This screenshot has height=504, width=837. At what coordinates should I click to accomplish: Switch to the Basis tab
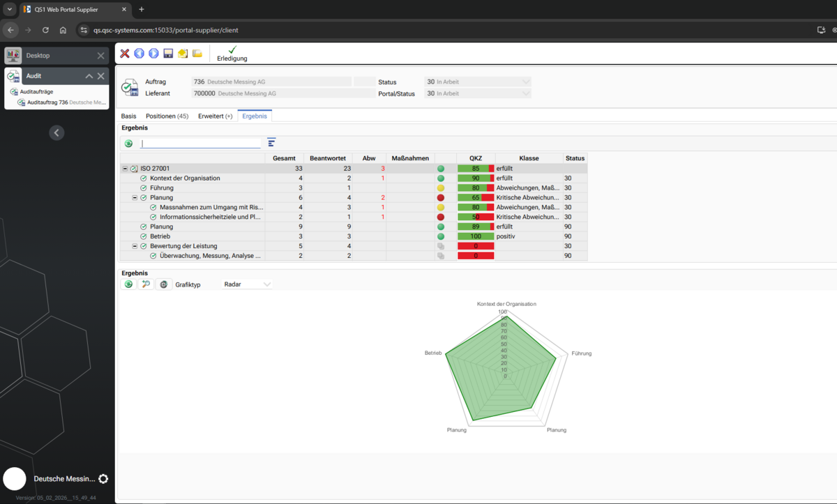(x=128, y=116)
